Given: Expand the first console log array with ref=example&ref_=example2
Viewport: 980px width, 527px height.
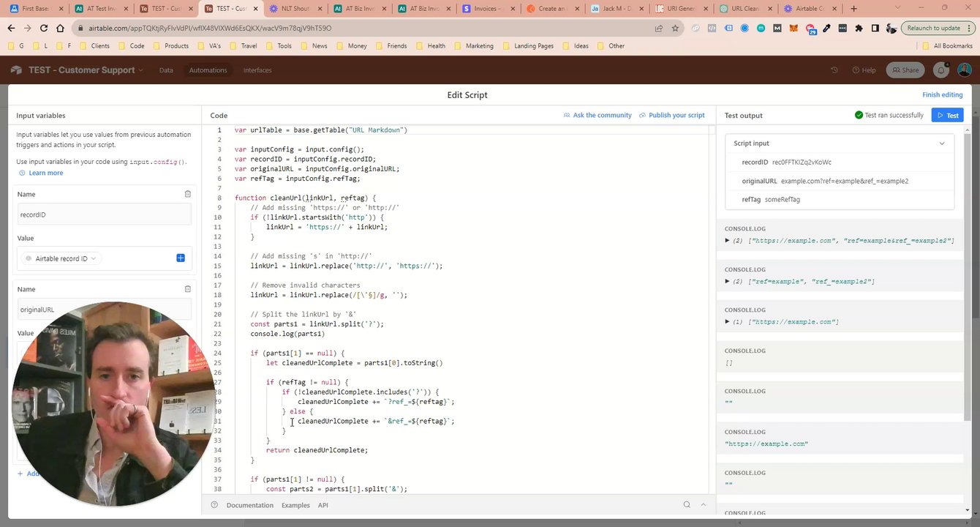Looking at the screenshot, I should click(x=727, y=240).
